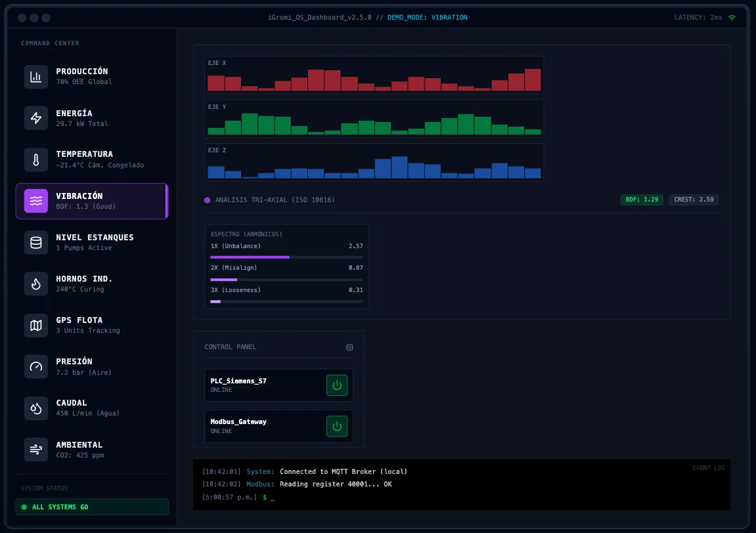
Task: Click the 0.31 looseness value
Action: 356,290
